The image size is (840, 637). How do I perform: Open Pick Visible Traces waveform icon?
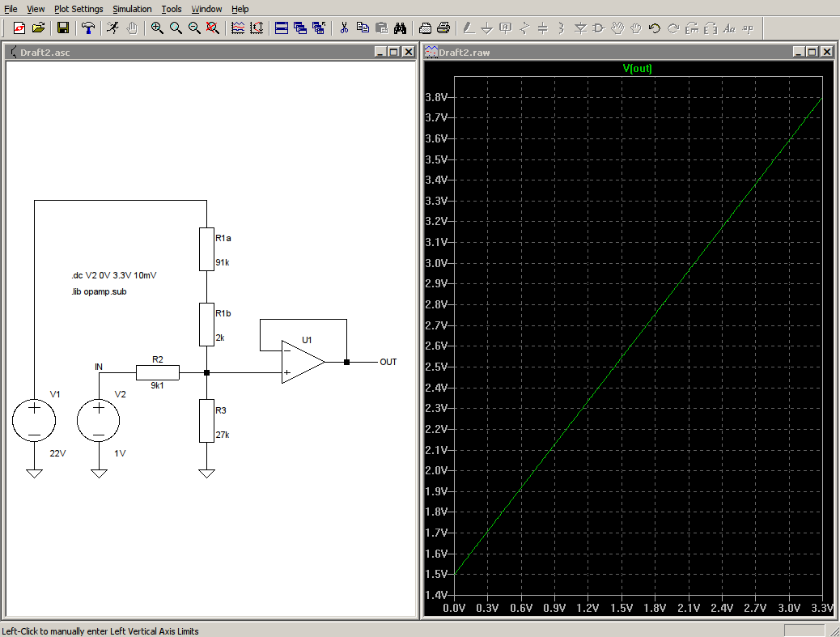pyautogui.click(x=238, y=28)
